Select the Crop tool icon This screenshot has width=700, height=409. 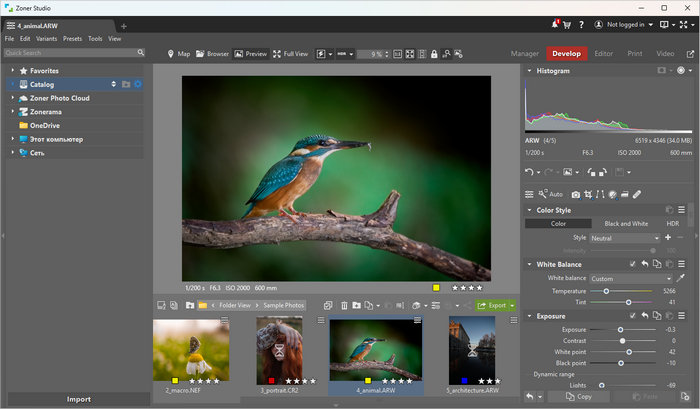pos(589,194)
